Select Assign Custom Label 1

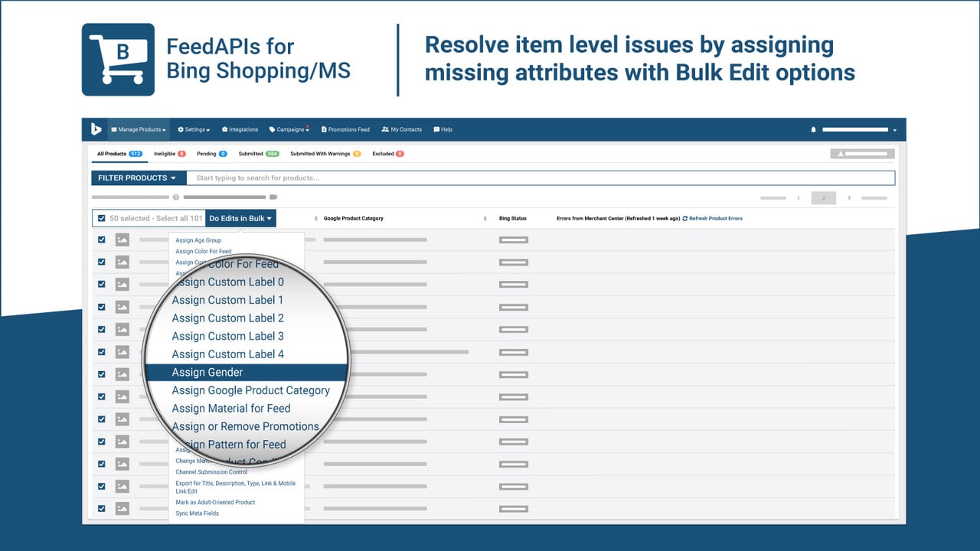228,300
